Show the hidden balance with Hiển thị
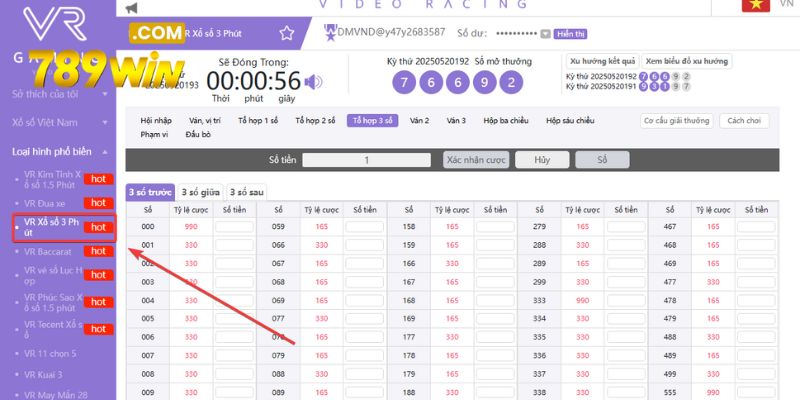 tap(571, 34)
